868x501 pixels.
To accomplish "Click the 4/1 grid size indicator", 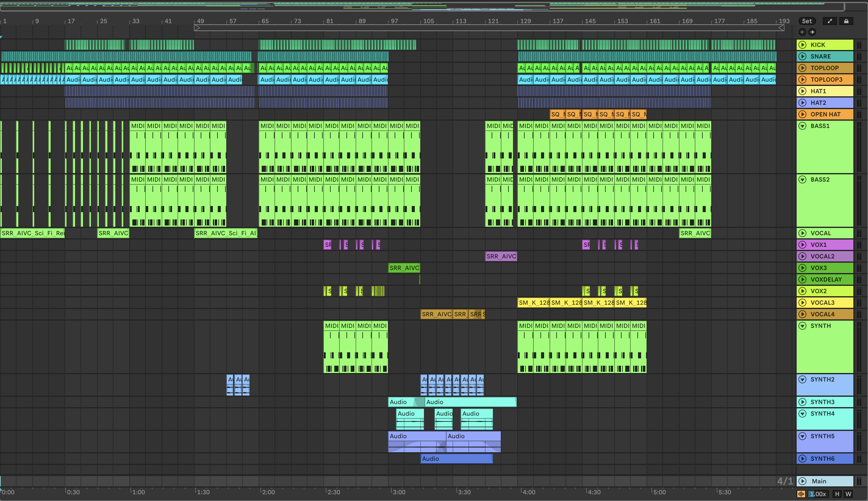I will point(785,481).
